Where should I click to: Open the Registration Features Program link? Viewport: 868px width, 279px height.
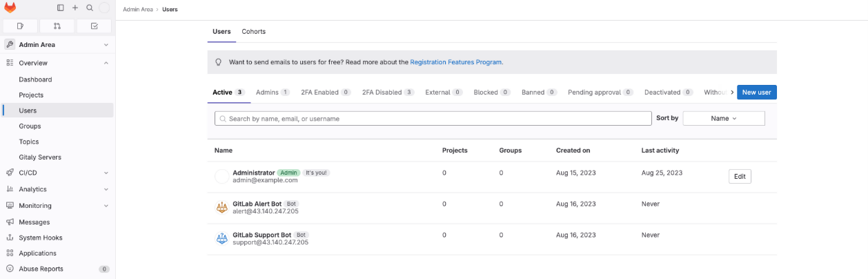(456, 62)
